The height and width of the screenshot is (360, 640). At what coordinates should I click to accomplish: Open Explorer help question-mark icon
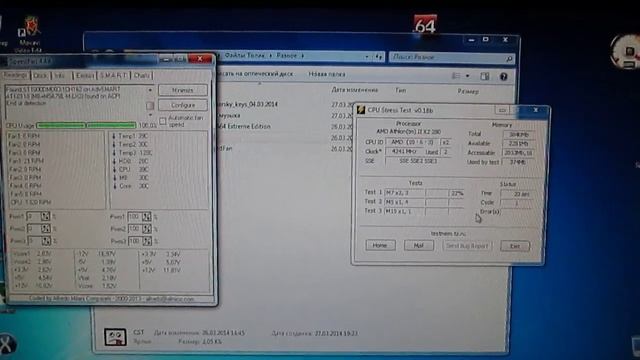[503, 77]
